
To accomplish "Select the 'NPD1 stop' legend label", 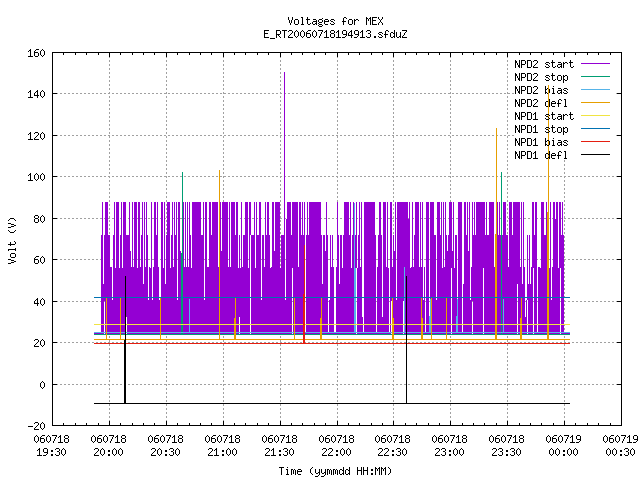I will tap(541, 129).
